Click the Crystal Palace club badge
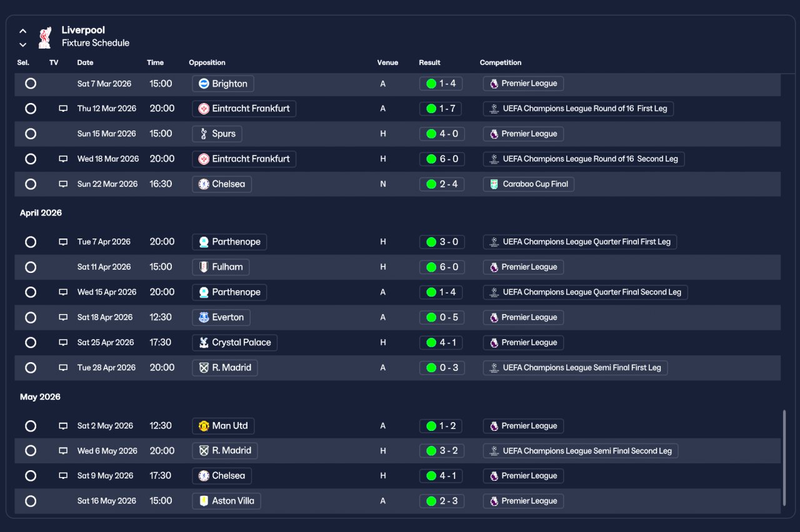Viewport: 800px width, 532px height. tap(204, 343)
